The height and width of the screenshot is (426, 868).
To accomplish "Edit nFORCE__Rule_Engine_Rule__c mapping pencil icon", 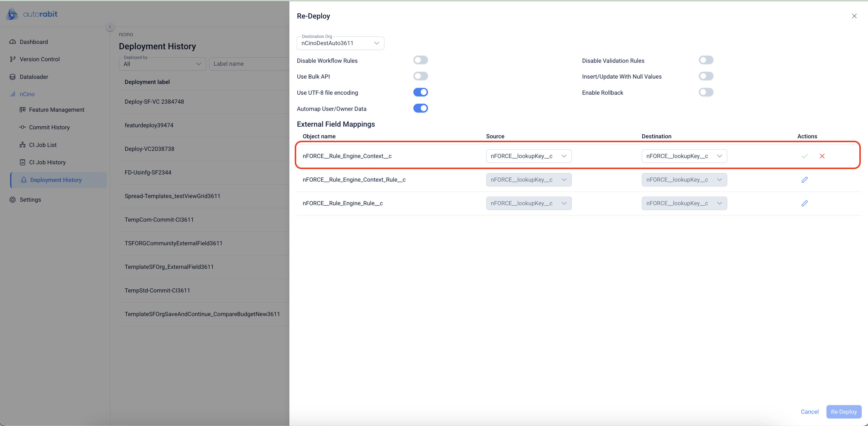I will pyautogui.click(x=804, y=203).
